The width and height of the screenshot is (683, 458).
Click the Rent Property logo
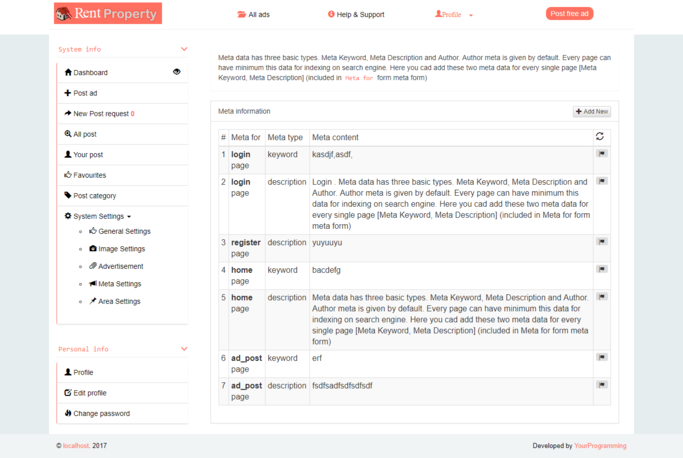[107, 14]
